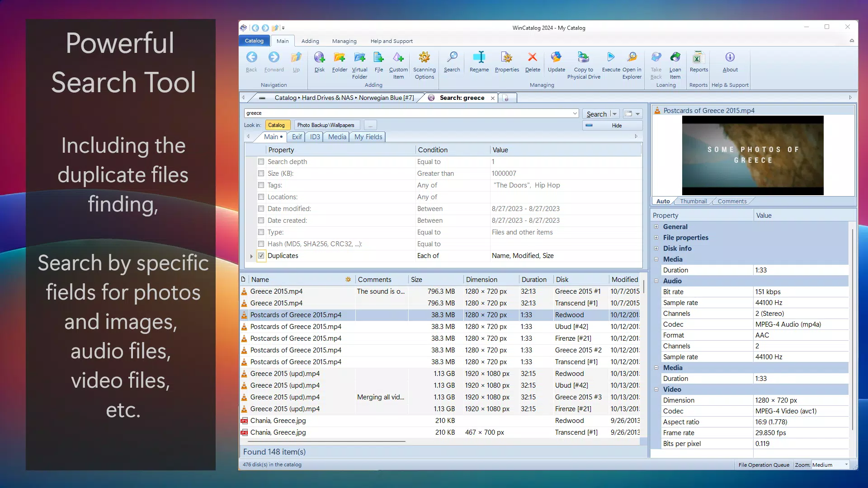868x488 pixels.
Task: Enable the Date modified condition checkbox
Action: tap(261, 208)
